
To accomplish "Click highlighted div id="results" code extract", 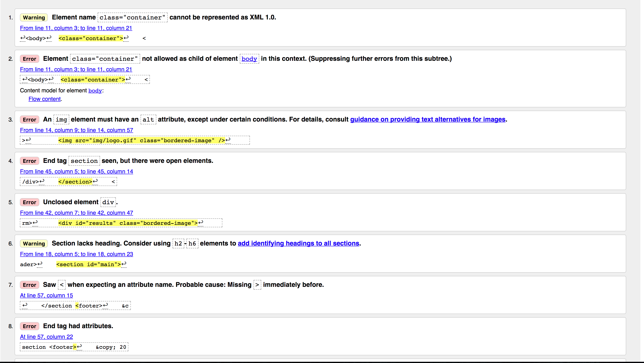I will pyautogui.click(x=128, y=223).
